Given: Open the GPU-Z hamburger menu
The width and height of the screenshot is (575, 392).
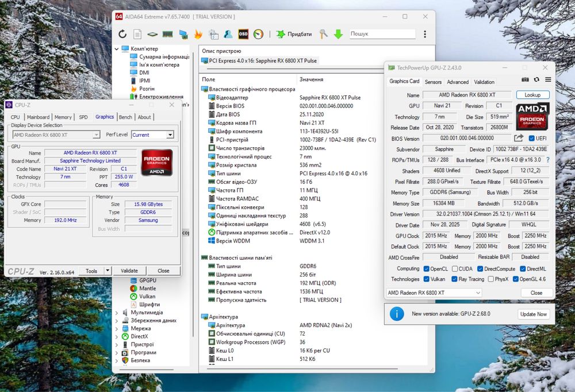Looking at the screenshot, I should tap(548, 79).
